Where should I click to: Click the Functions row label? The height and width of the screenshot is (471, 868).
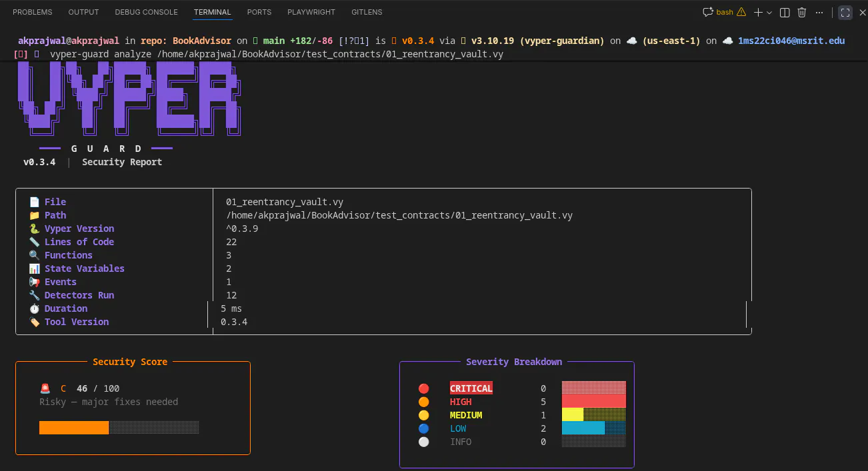[69, 255]
